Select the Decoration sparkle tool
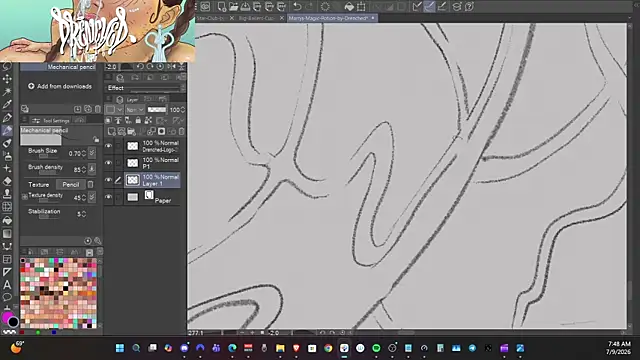This screenshot has height=360, width=640. click(x=7, y=169)
